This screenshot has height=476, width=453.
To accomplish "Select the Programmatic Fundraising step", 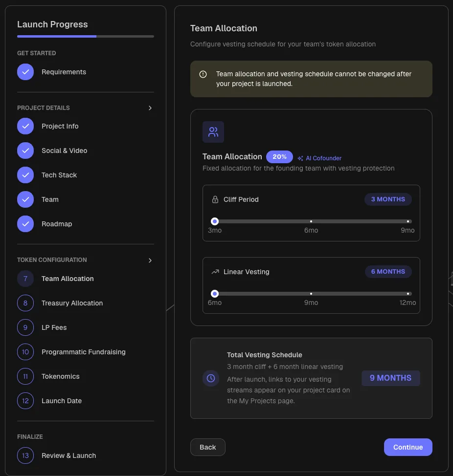I will pos(84,352).
